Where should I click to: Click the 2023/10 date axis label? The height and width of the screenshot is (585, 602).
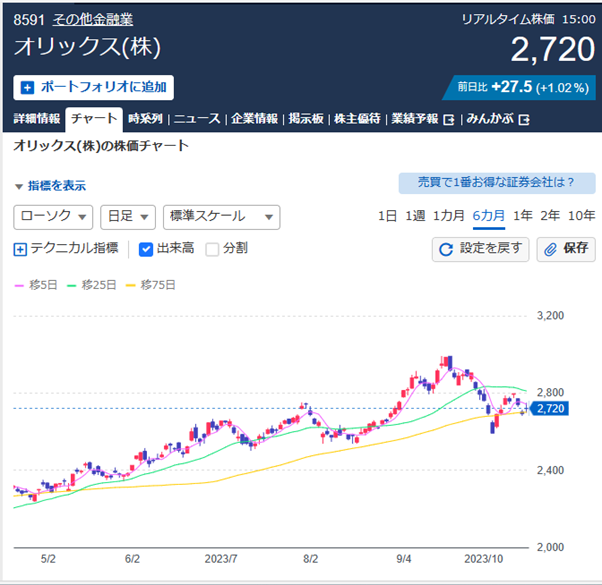pos(483,559)
